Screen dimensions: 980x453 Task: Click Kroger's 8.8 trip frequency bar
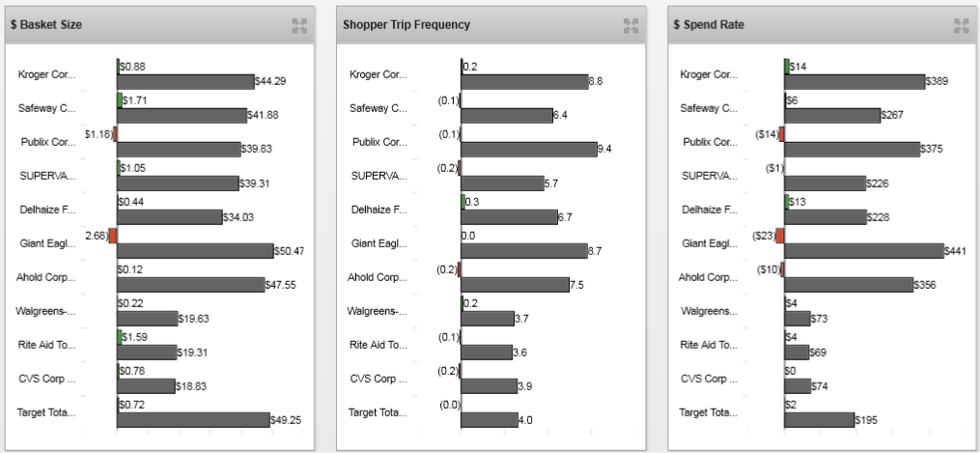523,82
